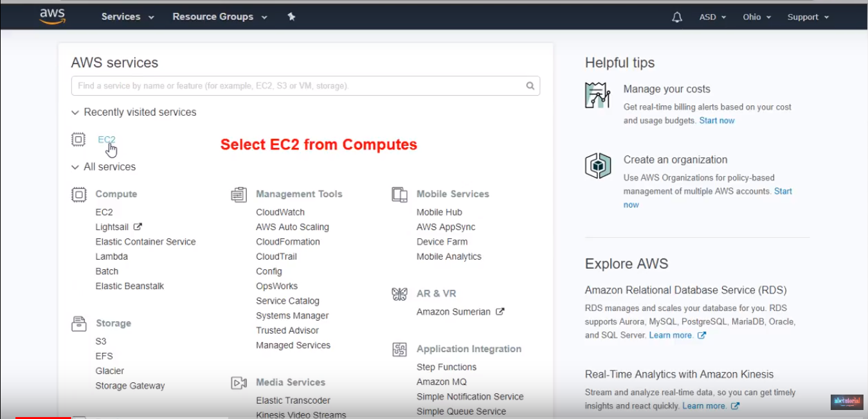Collapse the Recently visited services section
Image resolution: width=868 pixels, height=419 pixels.
134,112
